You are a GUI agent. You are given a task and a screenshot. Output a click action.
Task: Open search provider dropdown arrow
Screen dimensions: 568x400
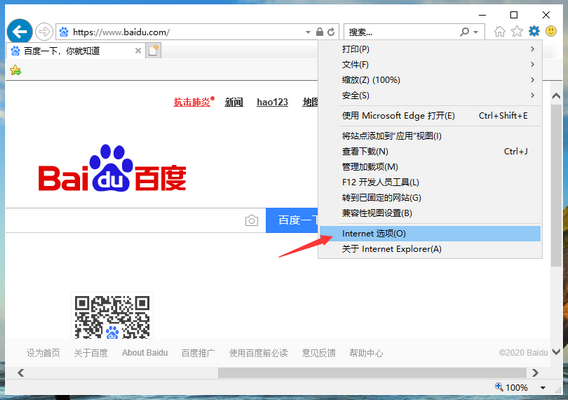click(476, 32)
